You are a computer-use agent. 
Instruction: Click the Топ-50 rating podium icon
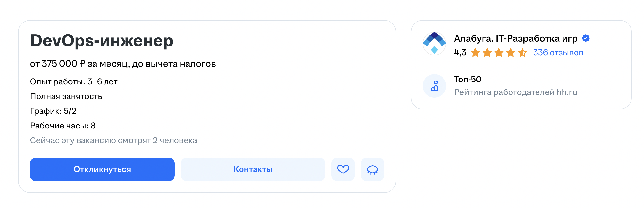(x=434, y=86)
